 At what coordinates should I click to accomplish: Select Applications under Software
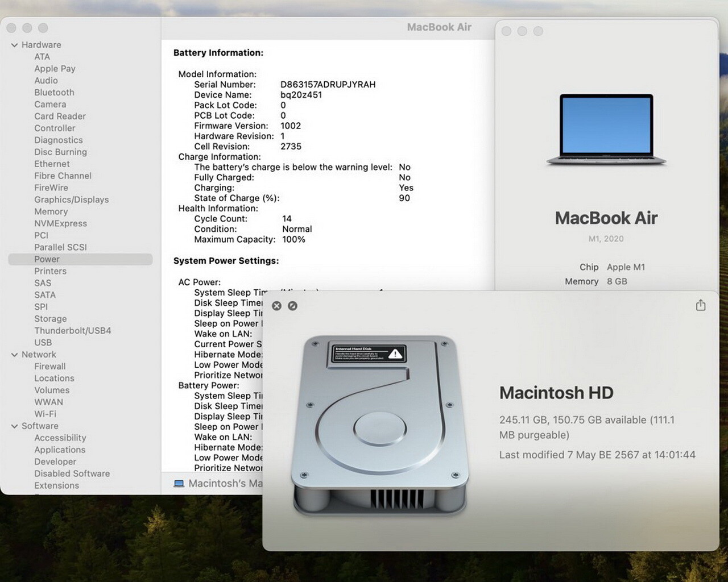coord(60,451)
